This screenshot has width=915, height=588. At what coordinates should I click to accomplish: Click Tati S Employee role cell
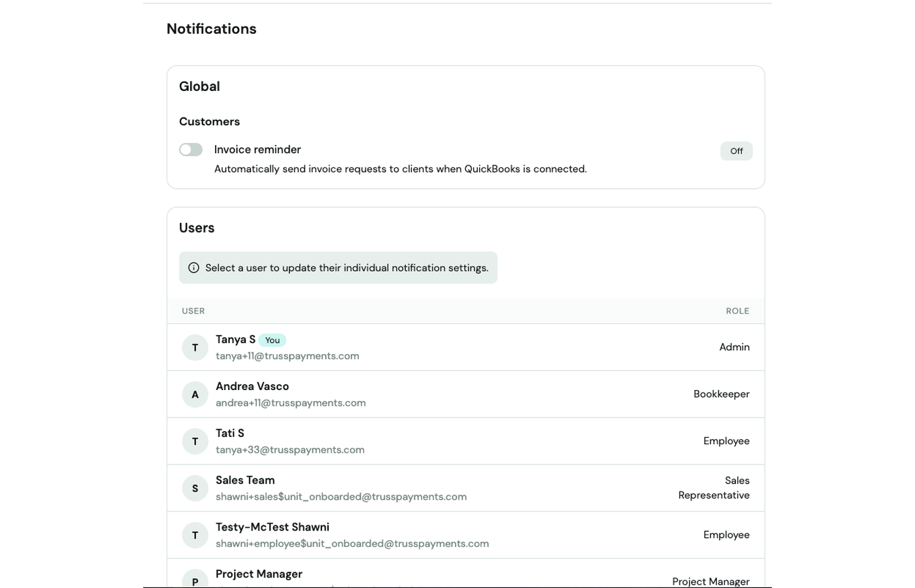pos(726,441)
